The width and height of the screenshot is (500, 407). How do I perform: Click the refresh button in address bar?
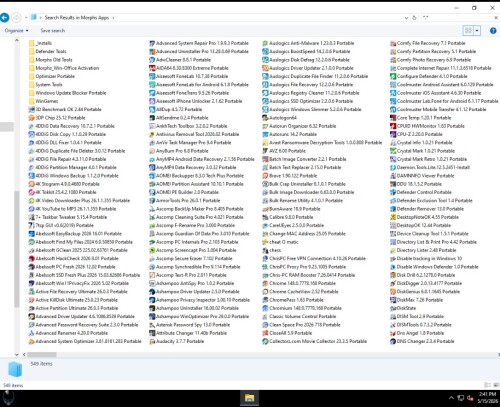click(x=414, y=18)
